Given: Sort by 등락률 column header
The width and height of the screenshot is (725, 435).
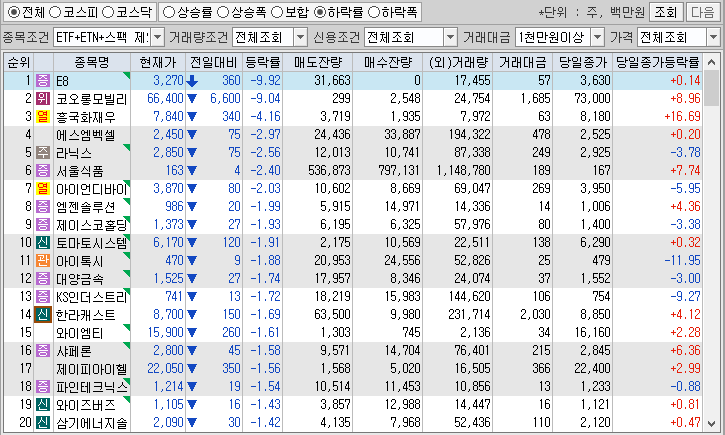Looking at the screenshot, I should [x=263, y=62].
